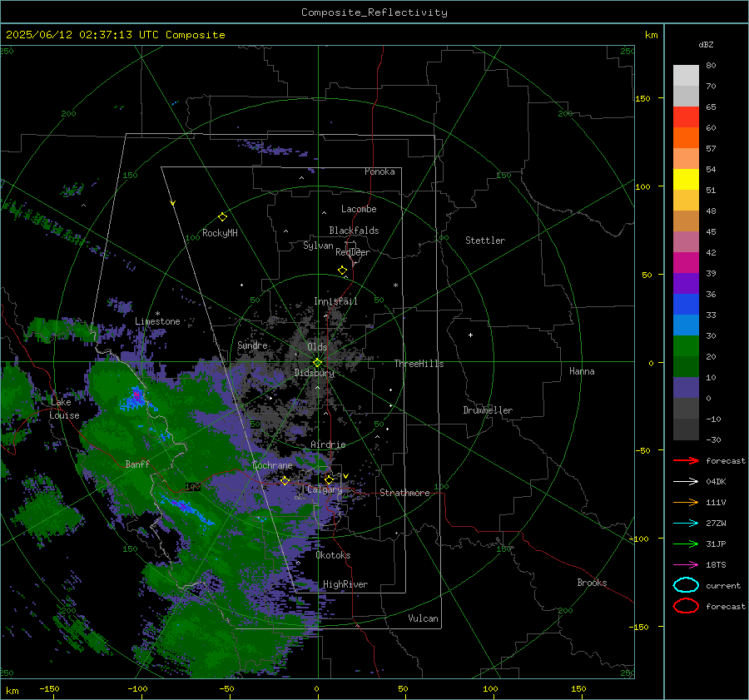Click the yellow diamond marker above Calgary

click(329, 479)
